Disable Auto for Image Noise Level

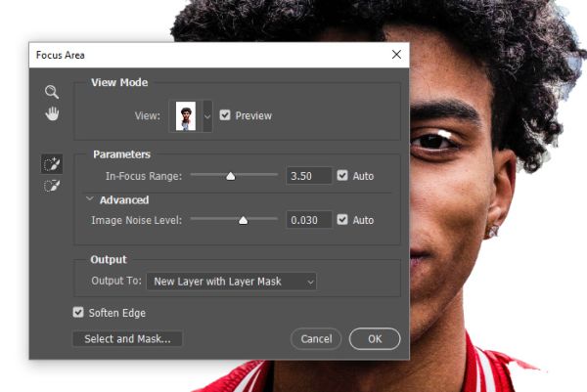click(x=342, y=220)
